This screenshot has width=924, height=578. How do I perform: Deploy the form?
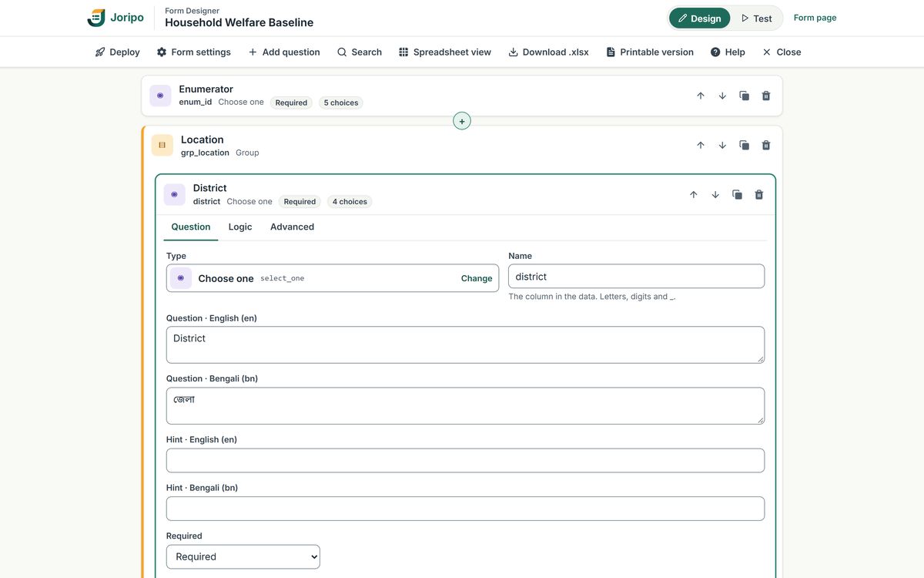117,52
